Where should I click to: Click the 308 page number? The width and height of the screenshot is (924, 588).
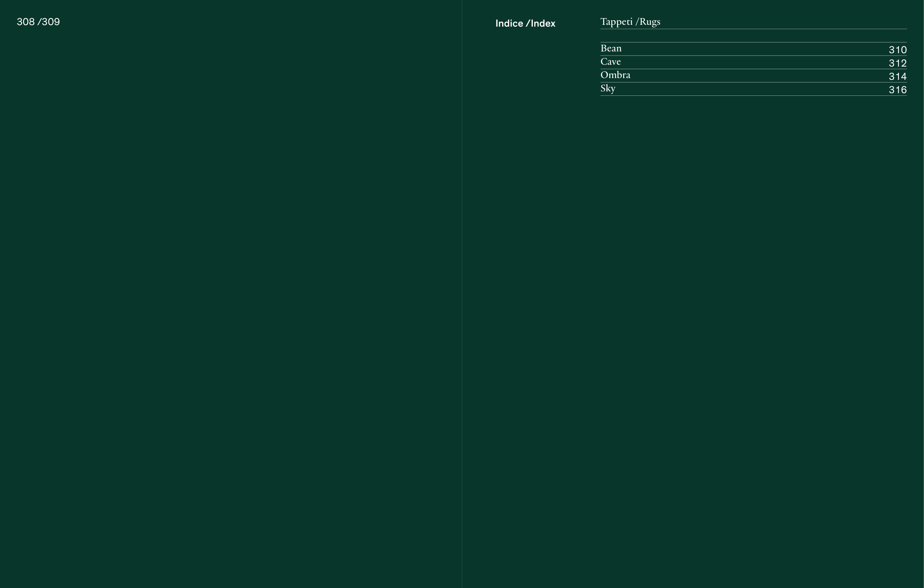pyautogui.click(x=26, y=22)
